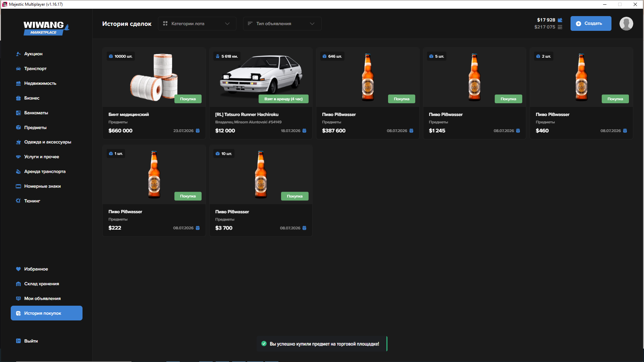644x362 pixels.
Task: Click the plus icon on Создать button
Action: tap(578, 24)
